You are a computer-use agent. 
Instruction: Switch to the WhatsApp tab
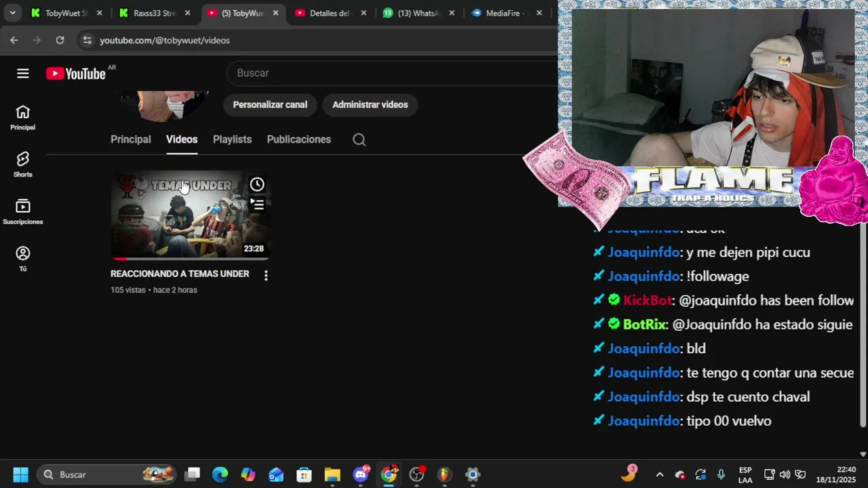(x=418, y=13)
